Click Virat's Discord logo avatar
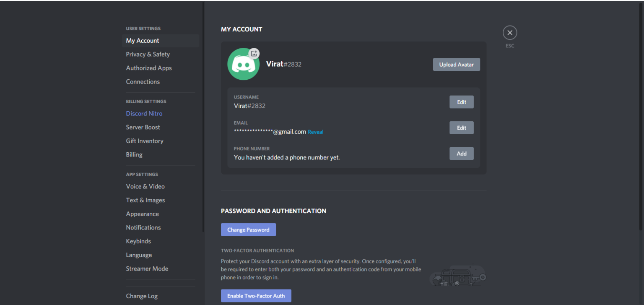 pos(243,64)
